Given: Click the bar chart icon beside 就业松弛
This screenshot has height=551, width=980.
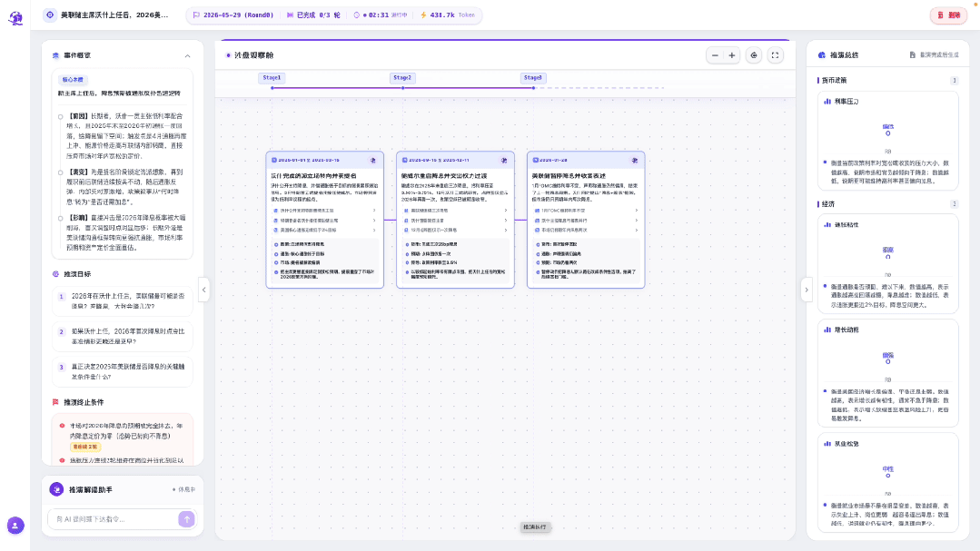Looking at the screenshot, I should click(x=827, y=444).
